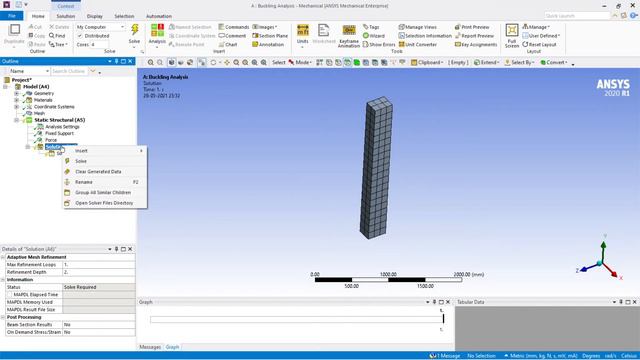Switch to the Messages tab

pos(150,347)
